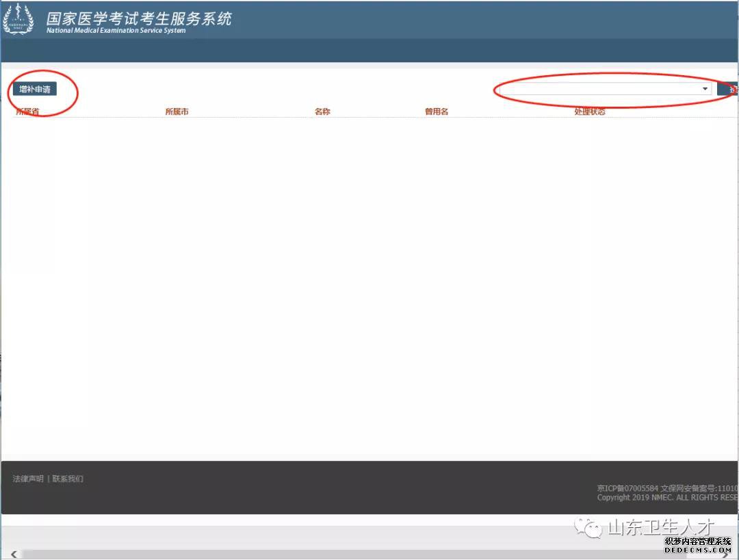The image size is (739, 560).
Task: Click the 名称 column header
Action: (322, 111)
